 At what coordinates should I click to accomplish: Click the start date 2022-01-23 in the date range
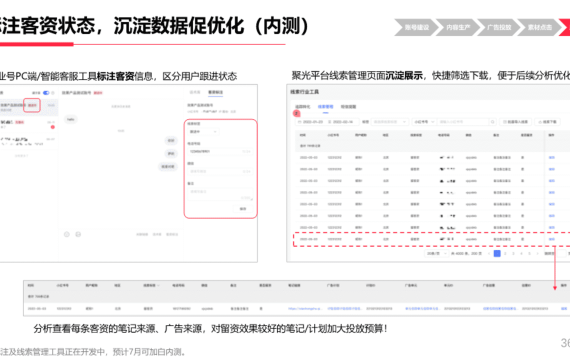pos(313,122)
